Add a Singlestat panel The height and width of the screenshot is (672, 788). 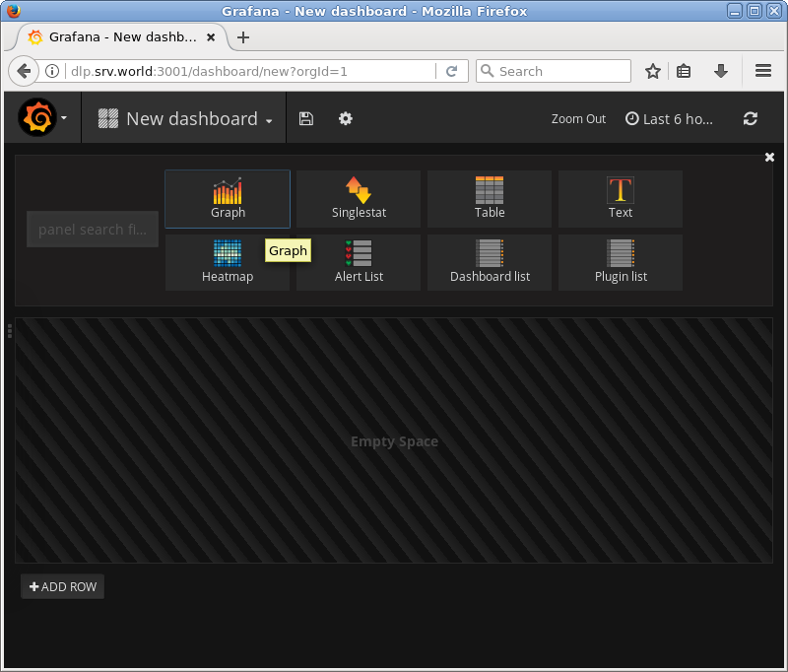point(359,198)
